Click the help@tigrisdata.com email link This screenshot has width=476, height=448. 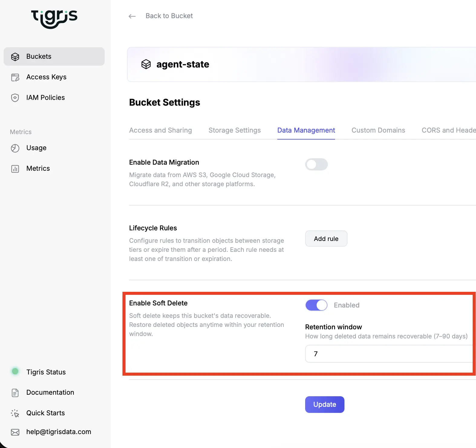point(59,432)
